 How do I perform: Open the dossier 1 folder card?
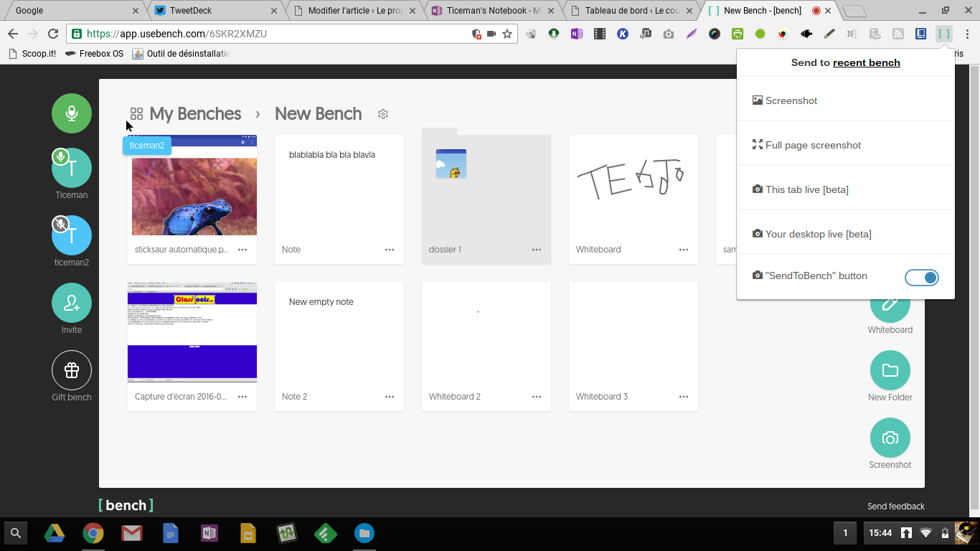(486, 196)
